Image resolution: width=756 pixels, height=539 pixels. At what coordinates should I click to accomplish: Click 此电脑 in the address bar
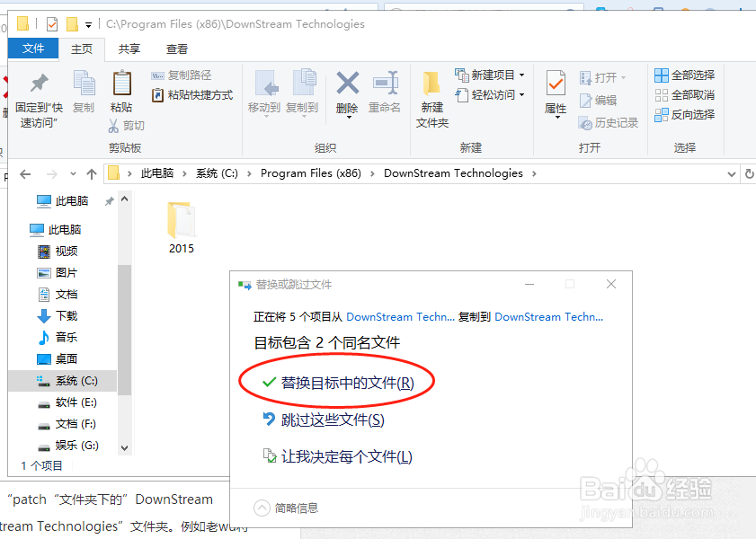[157, 173]
